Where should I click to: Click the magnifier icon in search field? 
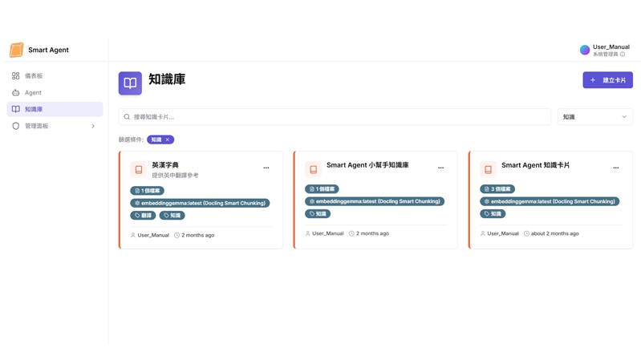pos(127,117)
